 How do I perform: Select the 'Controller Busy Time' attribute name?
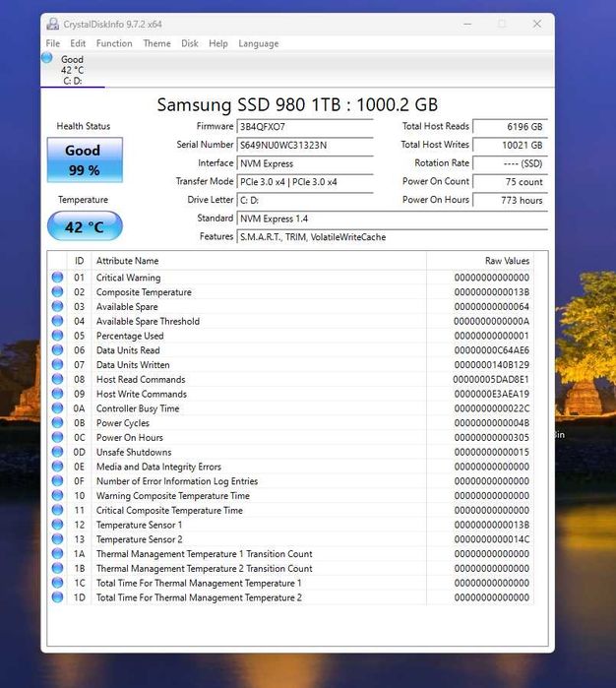pos(138,408)
